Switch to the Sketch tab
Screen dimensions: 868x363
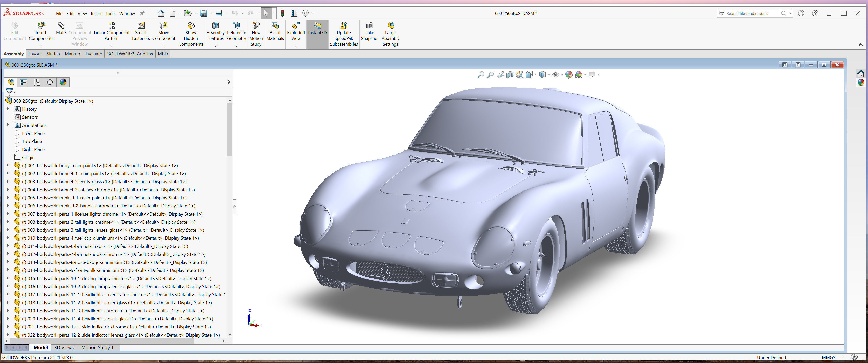point(53,54)
